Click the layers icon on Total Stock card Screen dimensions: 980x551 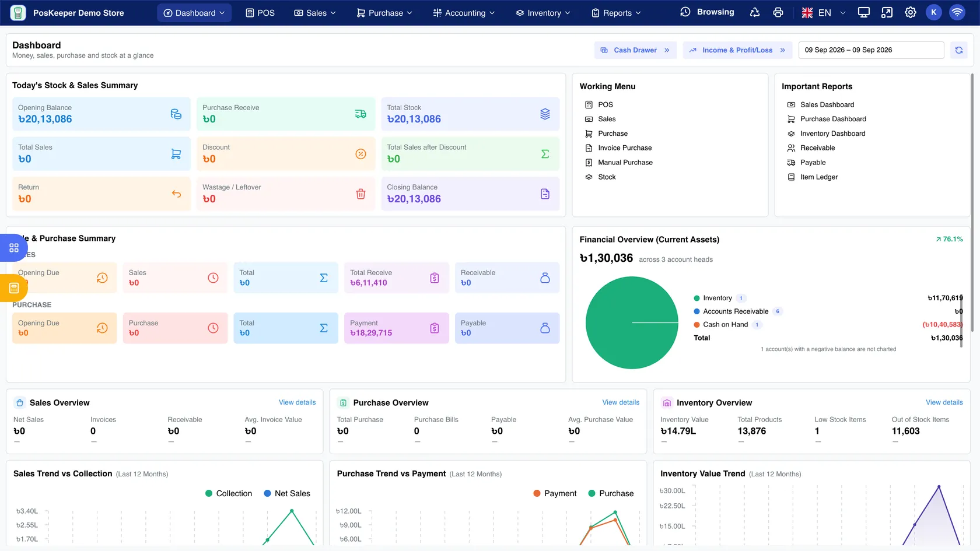click(x=545, y=114)
